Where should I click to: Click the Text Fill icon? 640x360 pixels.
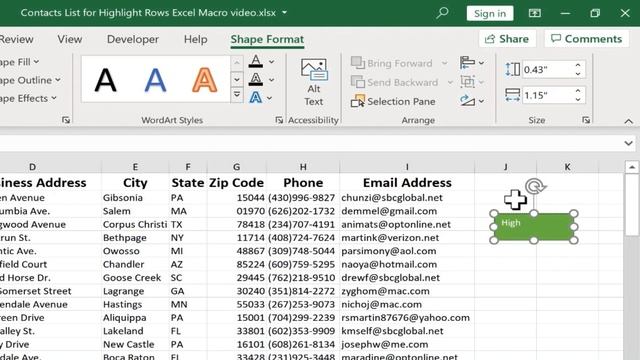click(x=256, y=62)
